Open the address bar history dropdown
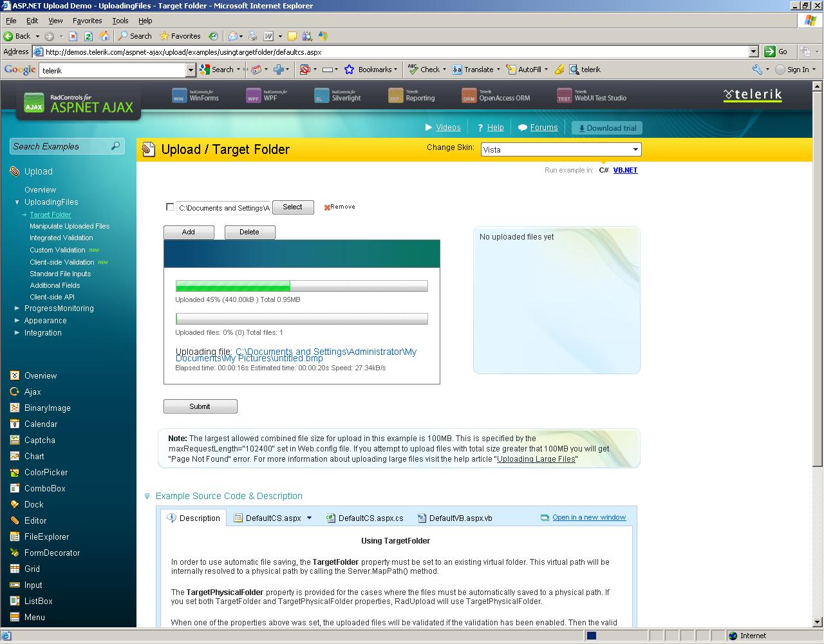This screenshot has width=824, height=644. point(754,52)
